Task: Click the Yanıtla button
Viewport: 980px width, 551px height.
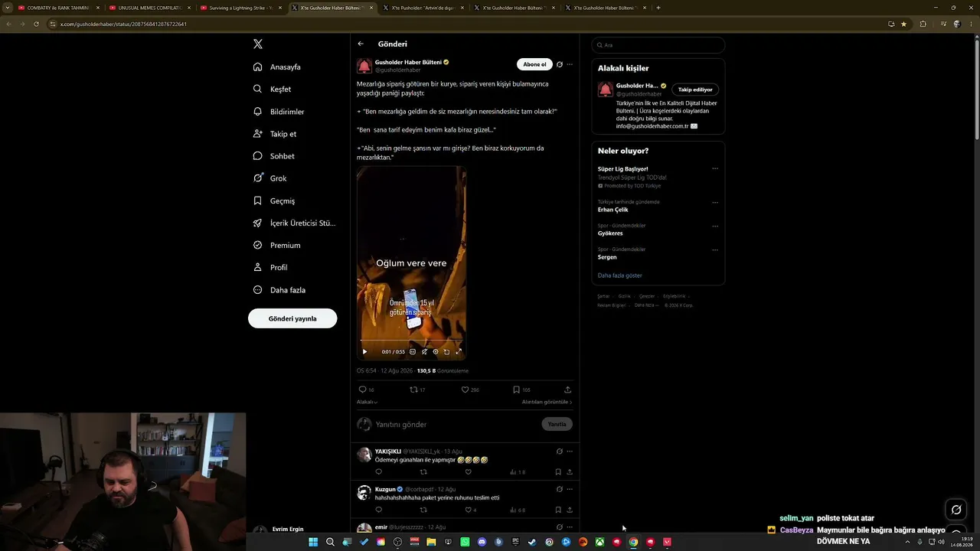Action: point(557,424)
